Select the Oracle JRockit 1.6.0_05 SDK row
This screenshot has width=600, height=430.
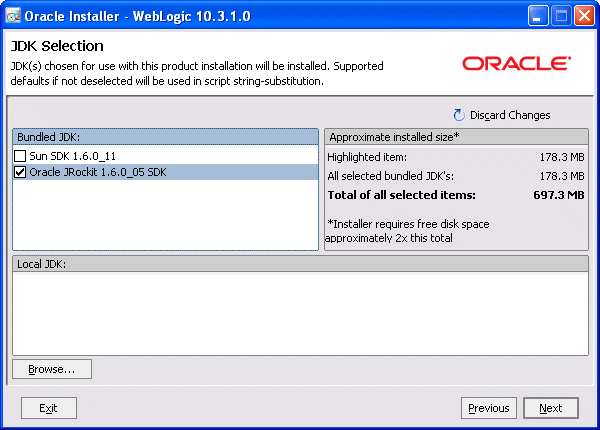pos(165,172)
